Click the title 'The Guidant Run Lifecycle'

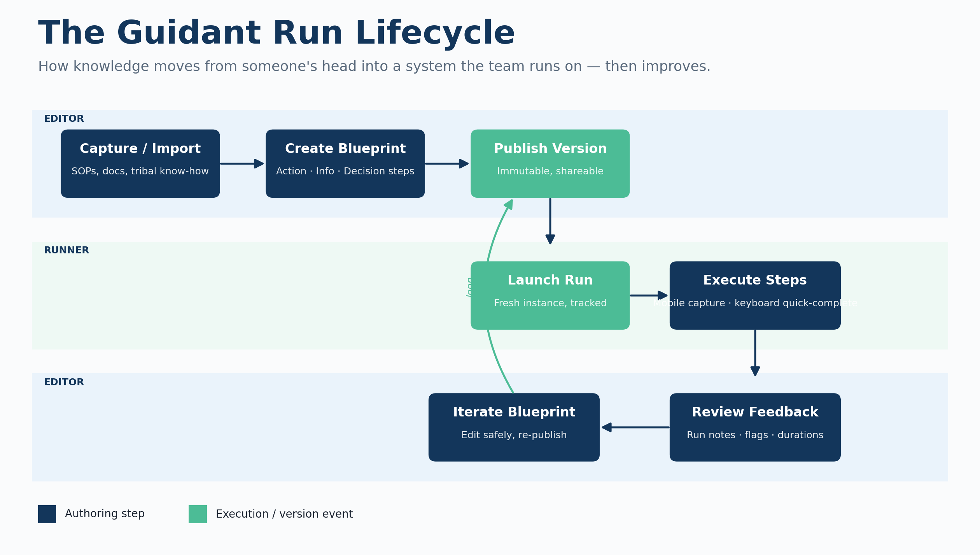(276, 33)
